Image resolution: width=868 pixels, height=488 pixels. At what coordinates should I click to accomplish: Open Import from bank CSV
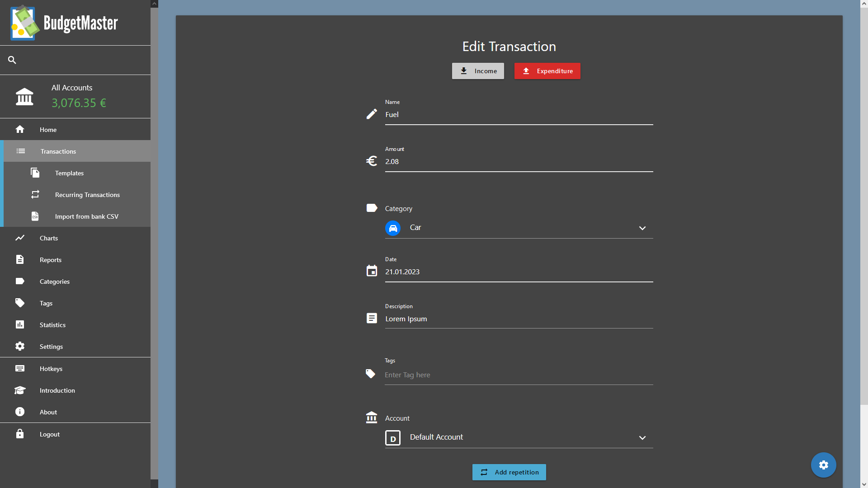(77, 216)
